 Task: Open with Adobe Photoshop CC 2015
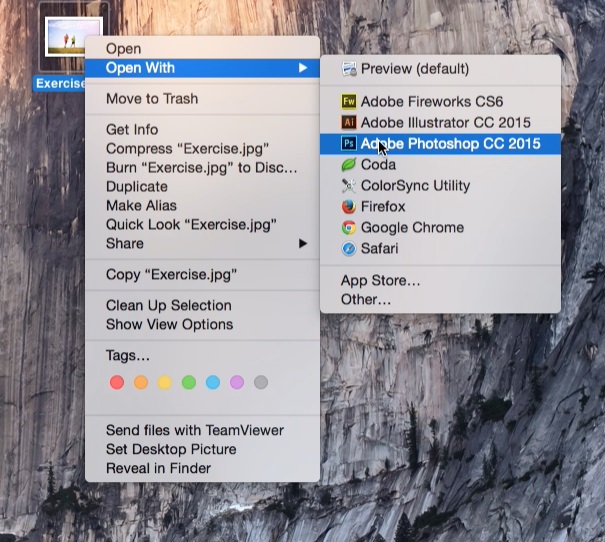(440, 144)
